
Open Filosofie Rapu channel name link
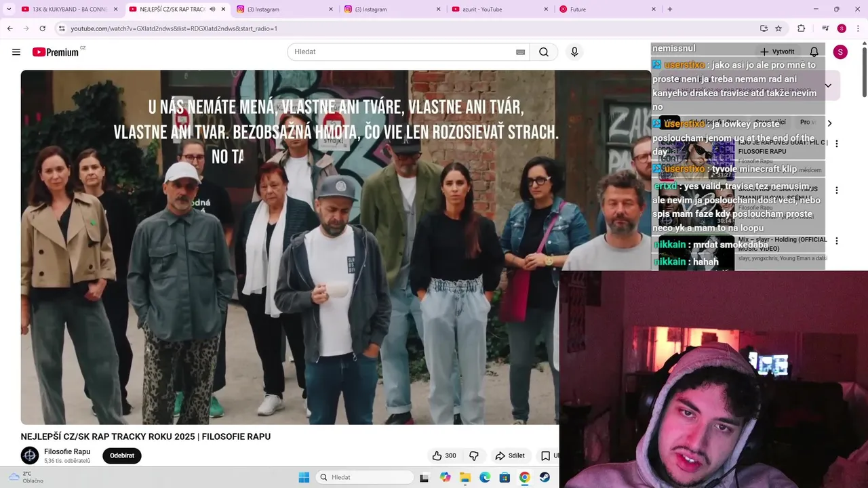67,451
